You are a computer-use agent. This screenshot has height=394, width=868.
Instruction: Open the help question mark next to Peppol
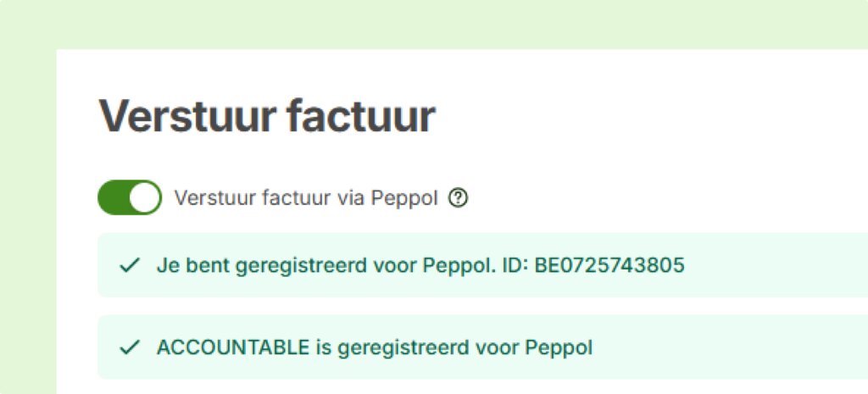coord(459,197)
